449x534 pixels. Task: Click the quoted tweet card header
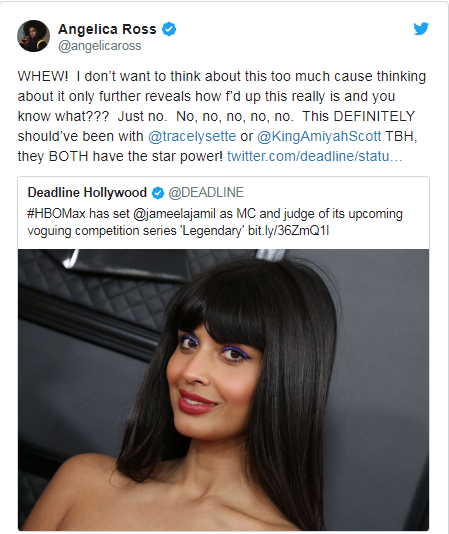point(136,192)
